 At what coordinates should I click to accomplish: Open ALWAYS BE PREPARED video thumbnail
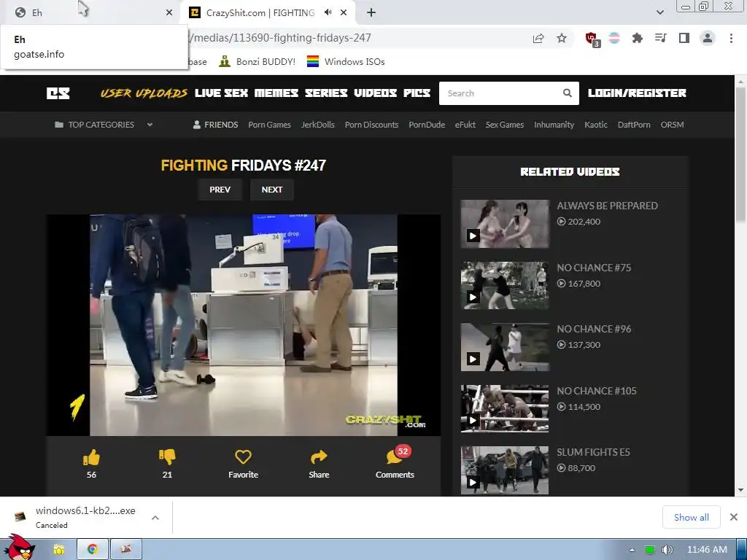(x=505, y=224)
